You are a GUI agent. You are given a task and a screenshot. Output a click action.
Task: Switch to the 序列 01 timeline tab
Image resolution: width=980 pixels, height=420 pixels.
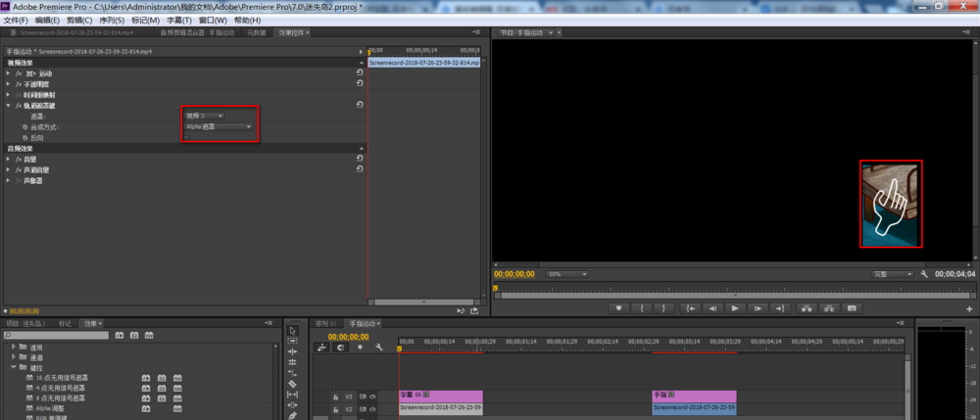tap(324, 323)
